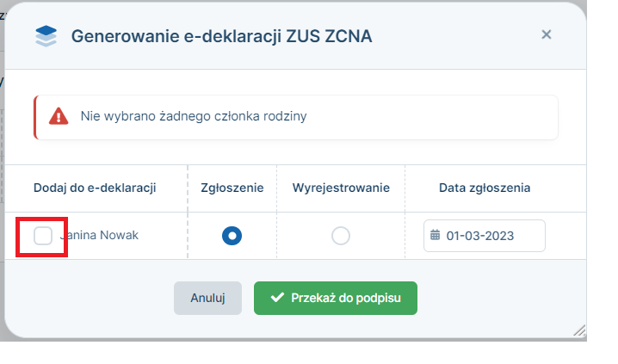Click the Dodaj do e-deklaracji column header
The width and height of the screenshot is (618, 364).
coord(95,188)
